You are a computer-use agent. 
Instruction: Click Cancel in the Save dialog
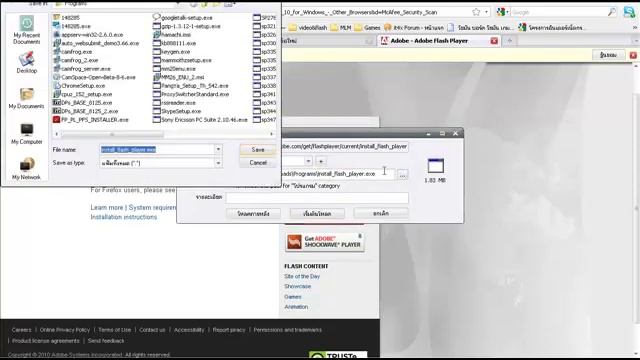[258, 163]
